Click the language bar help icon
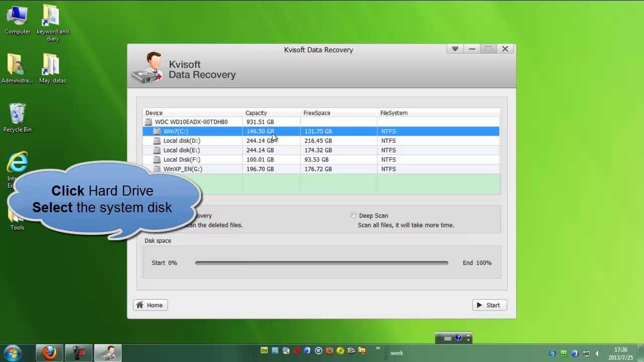The height and width of the screenshot is (362, 644). click(458, 338)
